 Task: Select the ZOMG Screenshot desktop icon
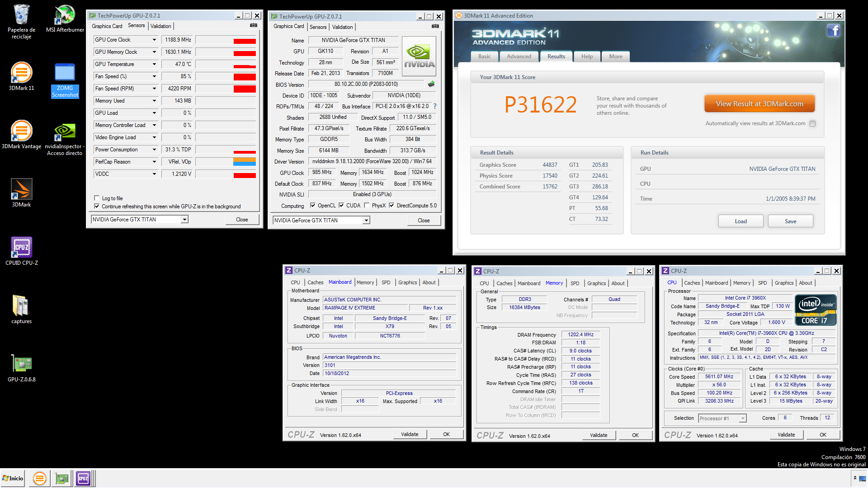point(65,80)
